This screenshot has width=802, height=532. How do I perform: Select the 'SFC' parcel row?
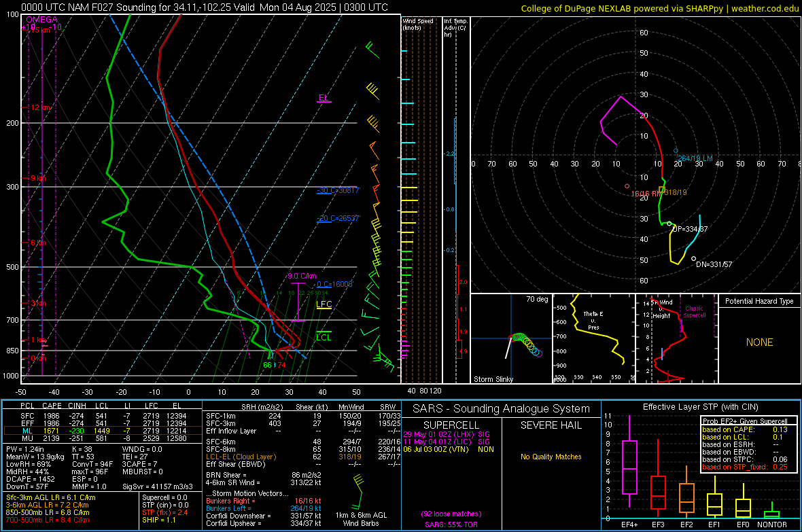point(103,416)
